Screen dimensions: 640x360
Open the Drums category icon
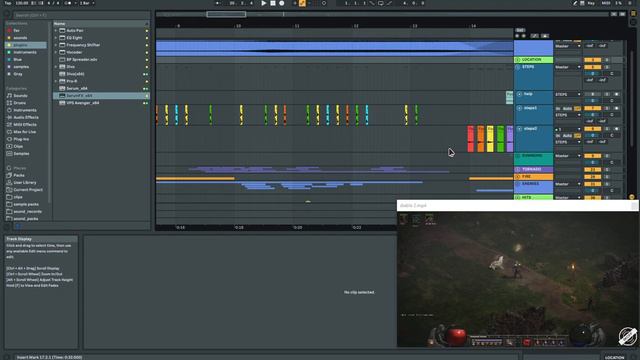tap(9, 103)
